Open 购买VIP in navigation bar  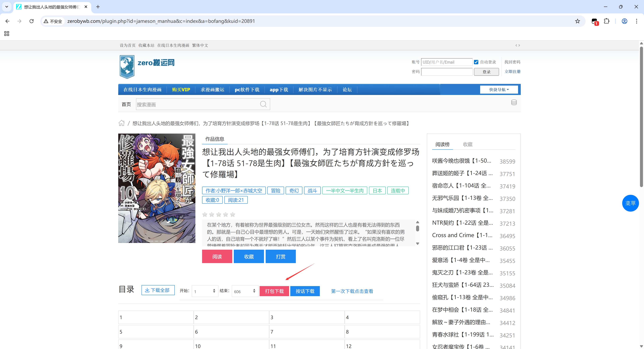pos(181,90)
